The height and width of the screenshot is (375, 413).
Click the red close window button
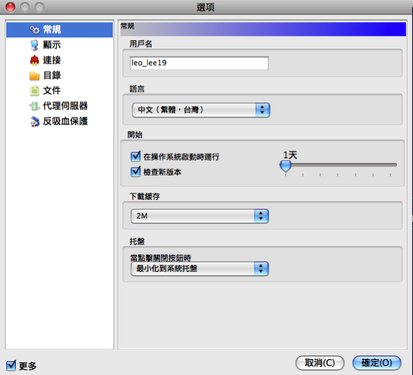(x=11, y=7)
